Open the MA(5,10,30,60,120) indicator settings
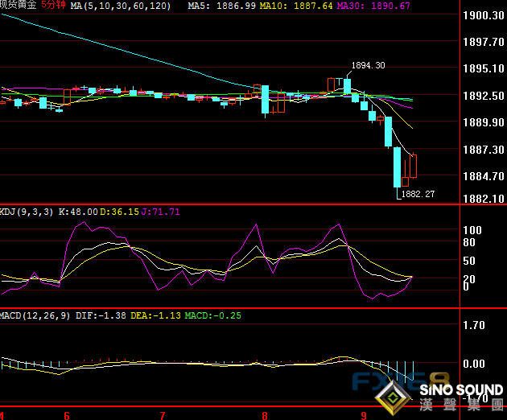507x420 pixels. [x=119, y=6]
